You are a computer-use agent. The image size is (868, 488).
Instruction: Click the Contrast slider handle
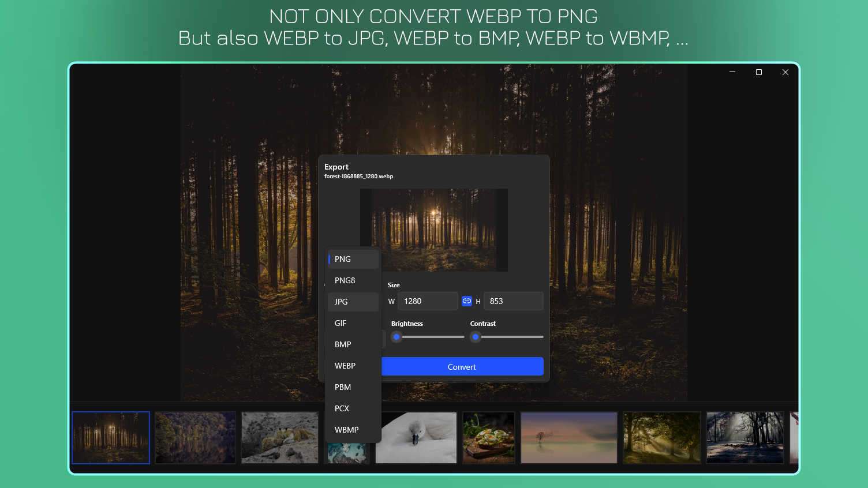476,337
